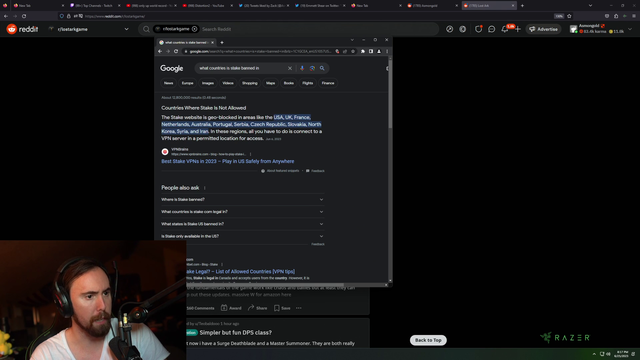Open List of Allowed Countries VPN tips link
This screenshot has height=360, width=640.
pyautogui.click(x=240, y=271)
